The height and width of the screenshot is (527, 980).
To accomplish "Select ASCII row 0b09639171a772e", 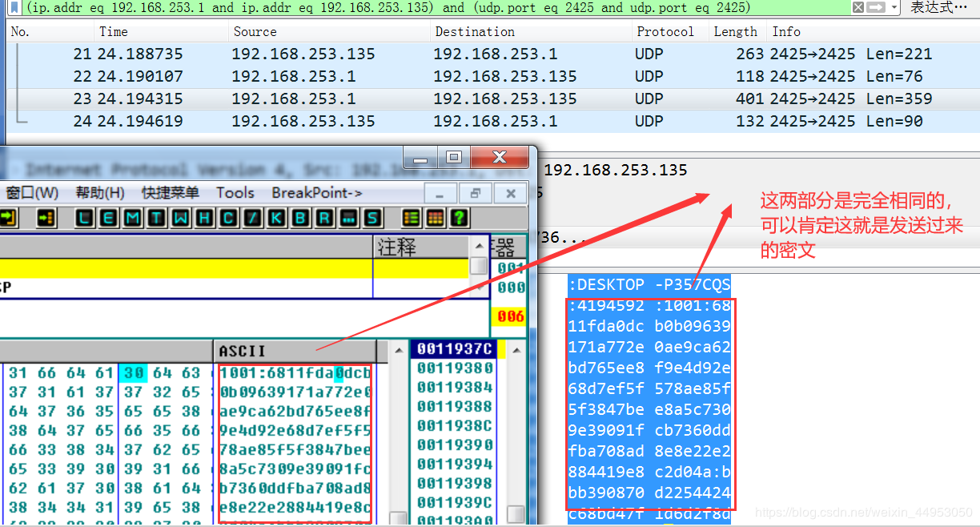I will (295, 392).
